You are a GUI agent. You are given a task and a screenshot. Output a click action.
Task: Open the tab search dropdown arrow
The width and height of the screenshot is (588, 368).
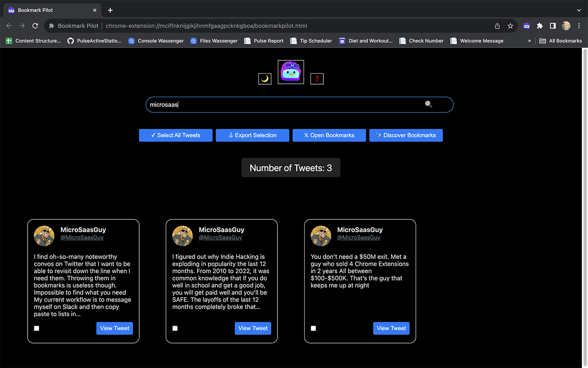click(x=578, y=10)
